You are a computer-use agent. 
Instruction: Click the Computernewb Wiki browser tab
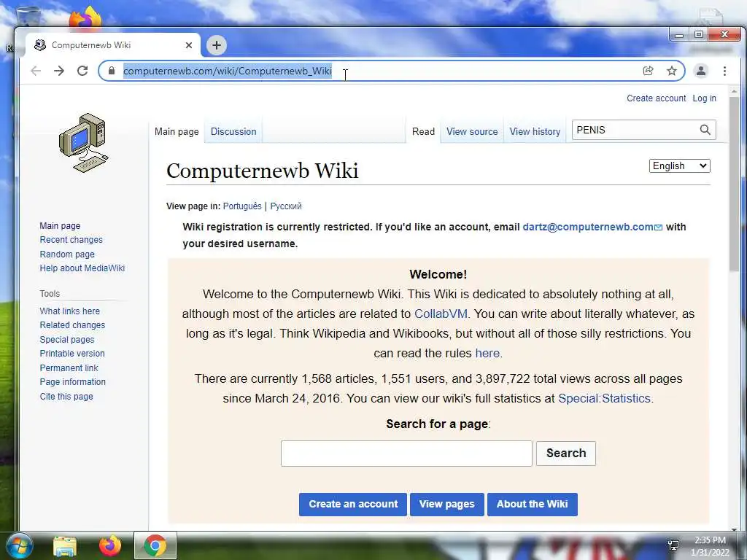tap(113, 45)
